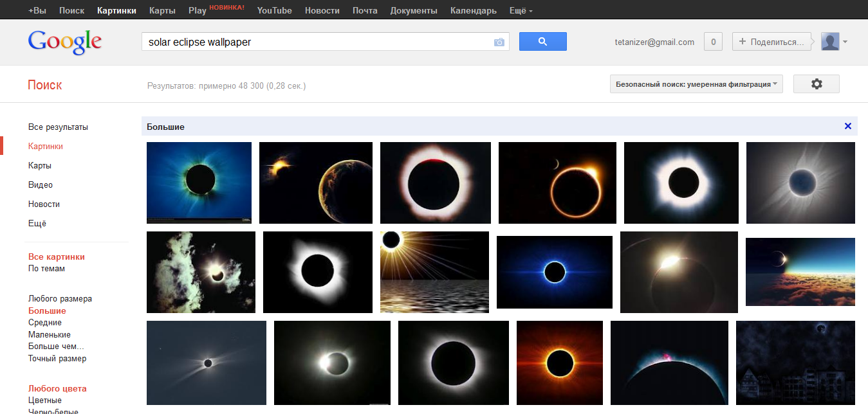Screen dimensions: 868x414
Task: Click the notifications counter box
Action: pos(713,42)
